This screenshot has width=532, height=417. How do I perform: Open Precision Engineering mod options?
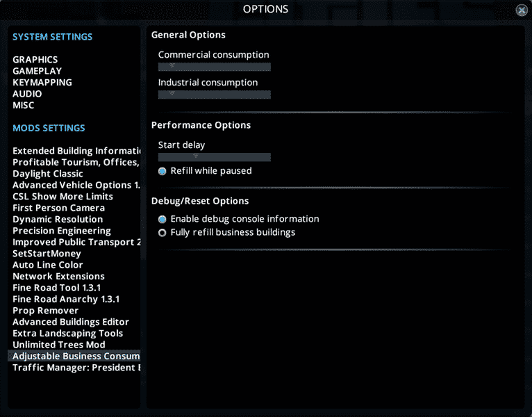tap(62, 231)
